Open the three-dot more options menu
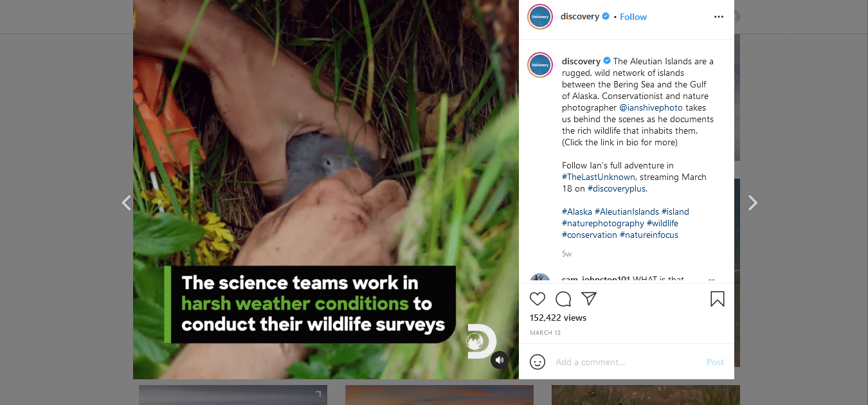 [x=719, y=17]
